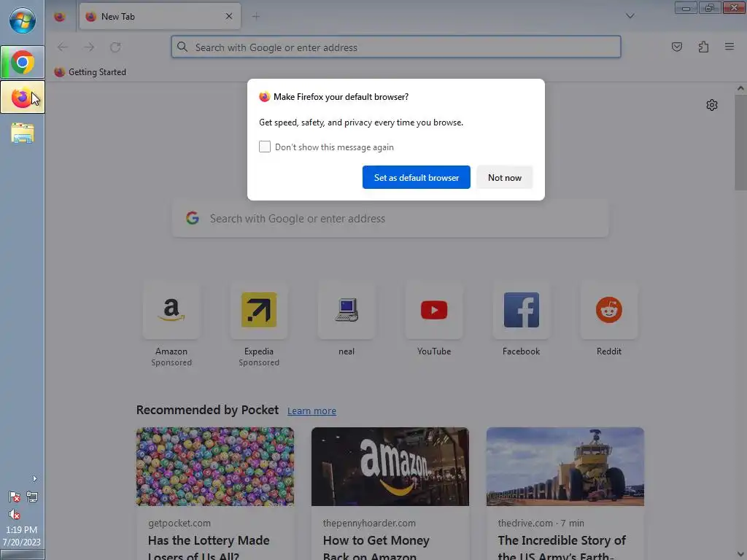Open the Getting Started bookmark

[90, 72]
